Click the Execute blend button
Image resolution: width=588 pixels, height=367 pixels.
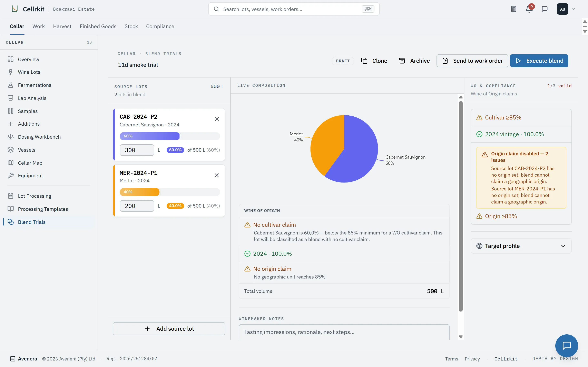coord(539,61)
